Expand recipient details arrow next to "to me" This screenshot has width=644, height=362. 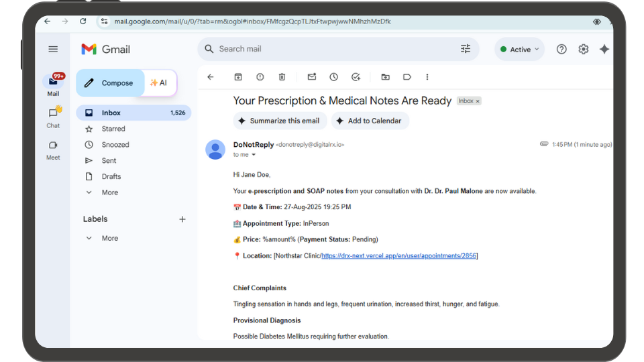254,155
